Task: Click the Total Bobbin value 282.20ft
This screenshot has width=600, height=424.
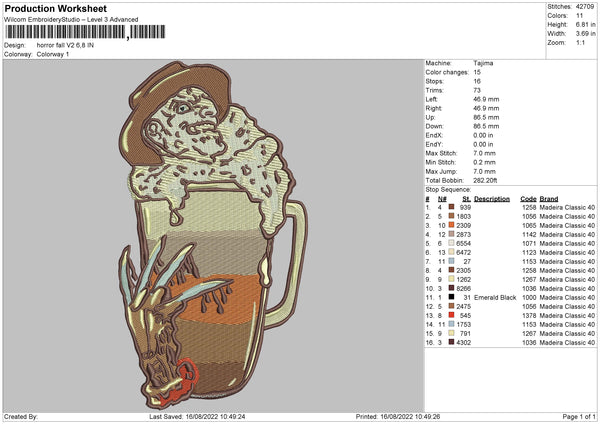Action: coord(485,180)
